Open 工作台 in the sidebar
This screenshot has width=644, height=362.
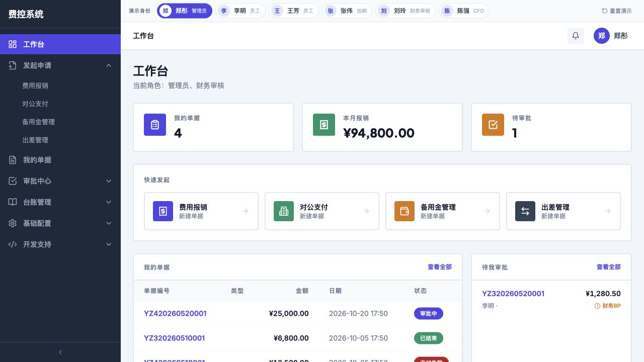tap(60, 44)
